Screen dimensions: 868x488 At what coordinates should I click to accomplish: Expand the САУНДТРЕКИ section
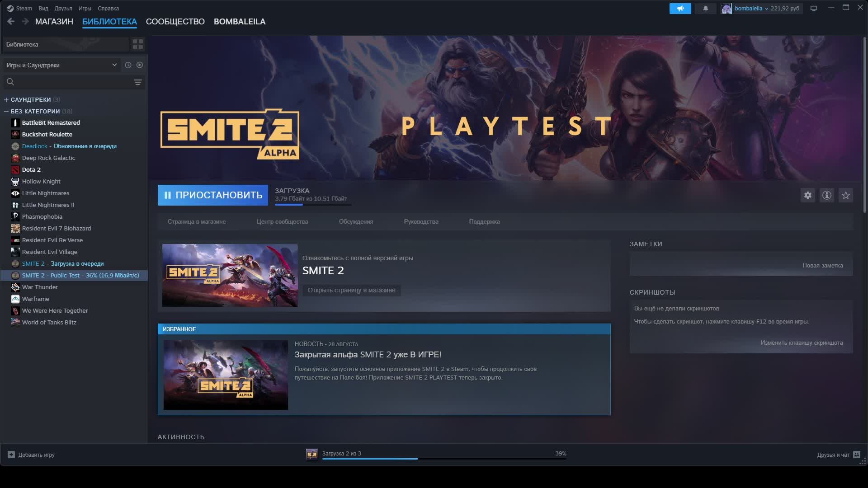coord(5,99)
